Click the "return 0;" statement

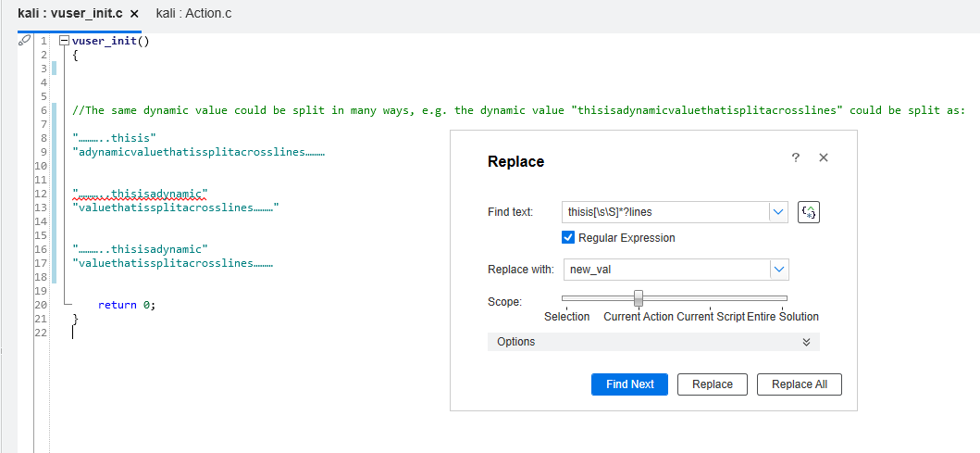click(x=126, y=306)
